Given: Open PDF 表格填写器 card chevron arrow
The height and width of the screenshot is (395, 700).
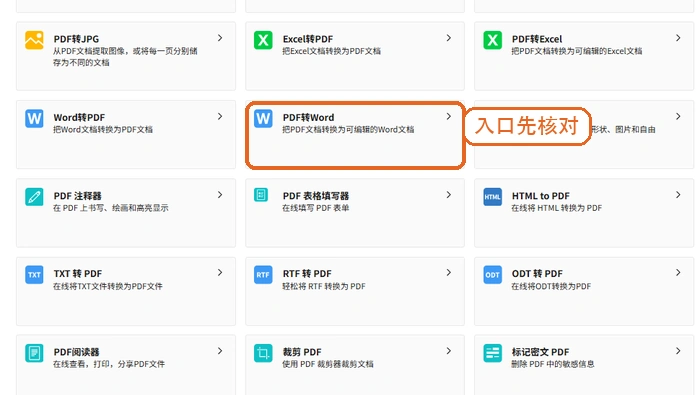Looking at the screenshot, I should pos(449,195).
